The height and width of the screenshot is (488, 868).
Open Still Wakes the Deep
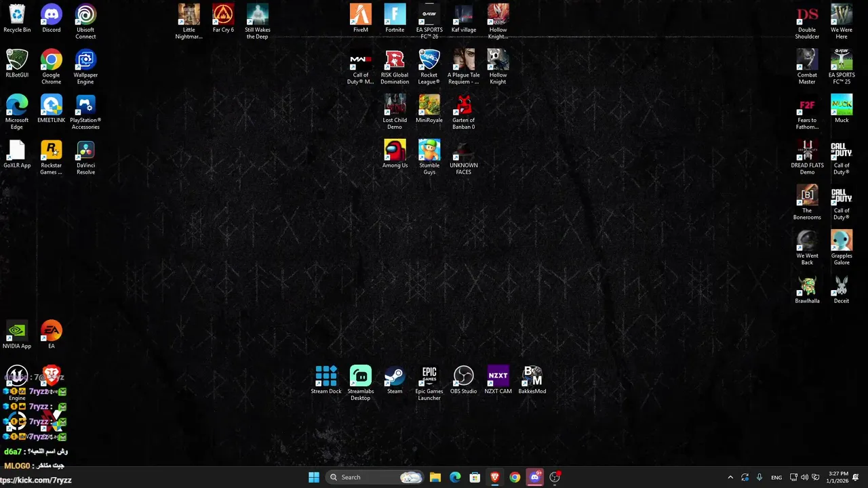coord(258,22)
